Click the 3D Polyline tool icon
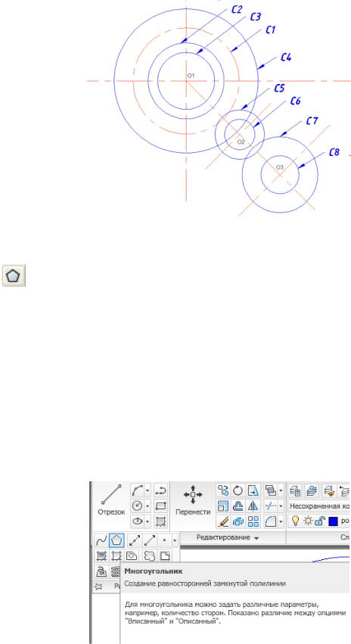This screenshot has height=644, width=351. (x=101, y=571)
